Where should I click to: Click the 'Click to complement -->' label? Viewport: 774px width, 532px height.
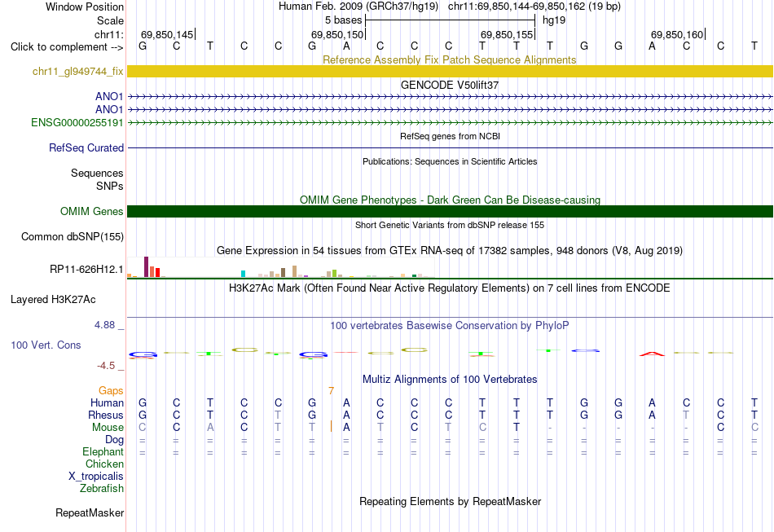tap(67, 47)
